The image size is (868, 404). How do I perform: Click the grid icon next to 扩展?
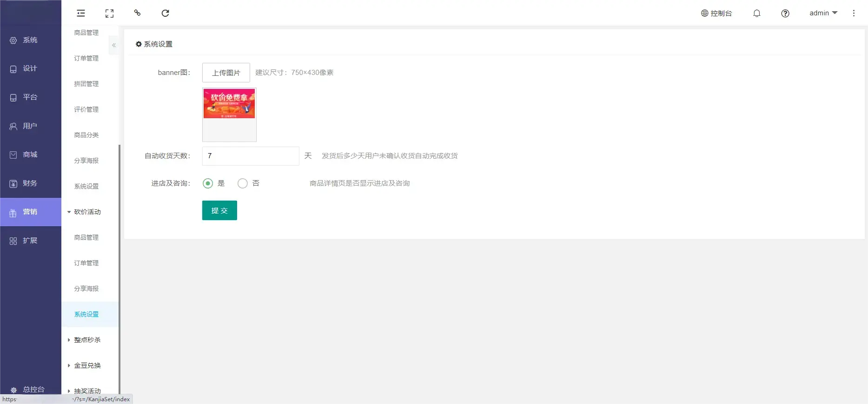click(13, 241)
